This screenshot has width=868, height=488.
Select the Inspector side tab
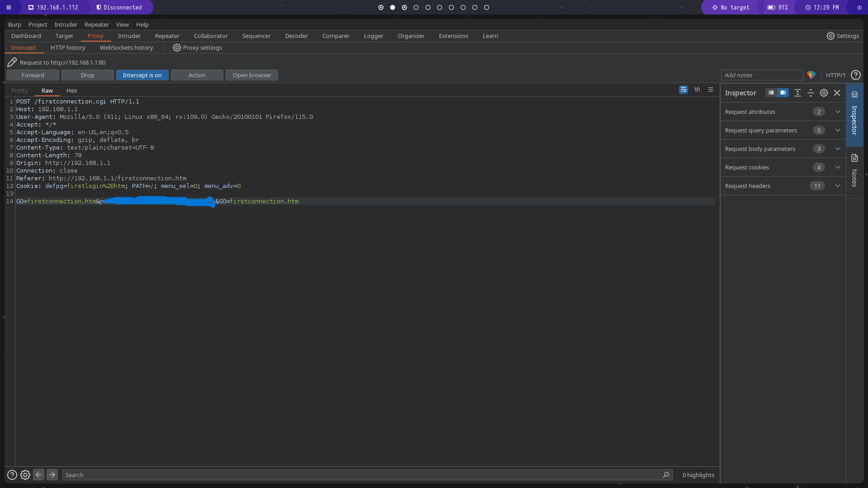click(854, 115)
